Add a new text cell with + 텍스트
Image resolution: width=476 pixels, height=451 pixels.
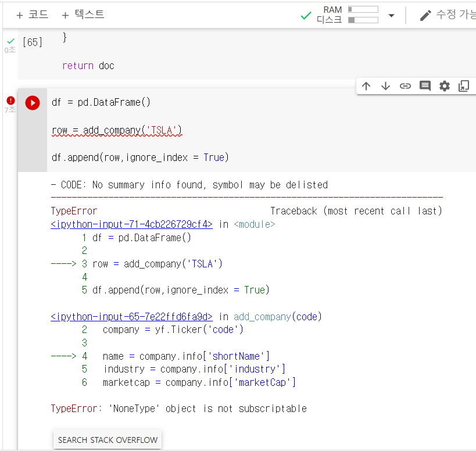coord(83,15)
